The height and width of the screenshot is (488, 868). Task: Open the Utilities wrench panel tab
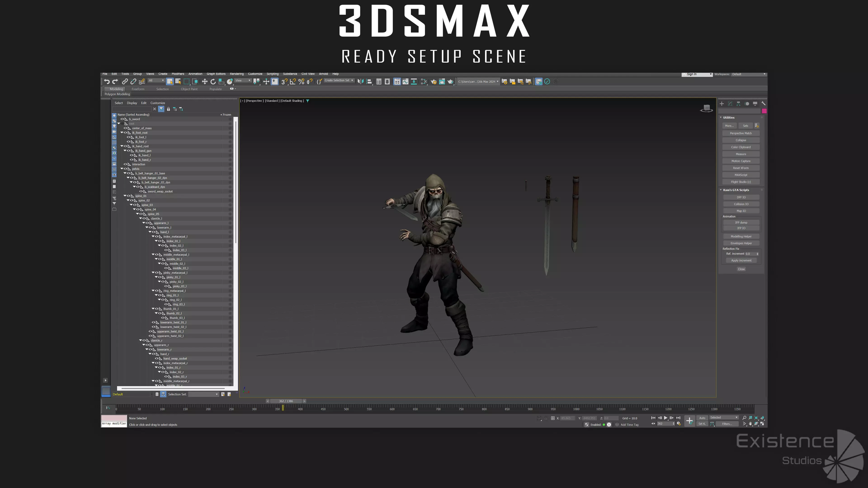763,104
